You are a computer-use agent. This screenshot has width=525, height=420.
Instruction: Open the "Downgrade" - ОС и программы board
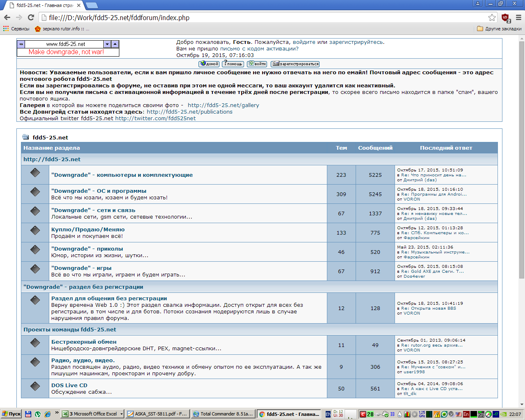pyautogui.click(x=98, y=191)
